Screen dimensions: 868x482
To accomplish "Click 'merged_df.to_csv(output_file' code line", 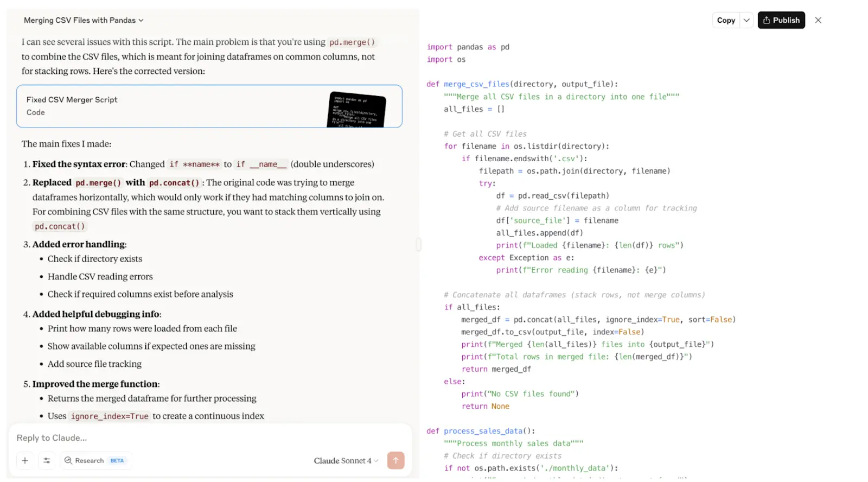I will tap(553, 332).
